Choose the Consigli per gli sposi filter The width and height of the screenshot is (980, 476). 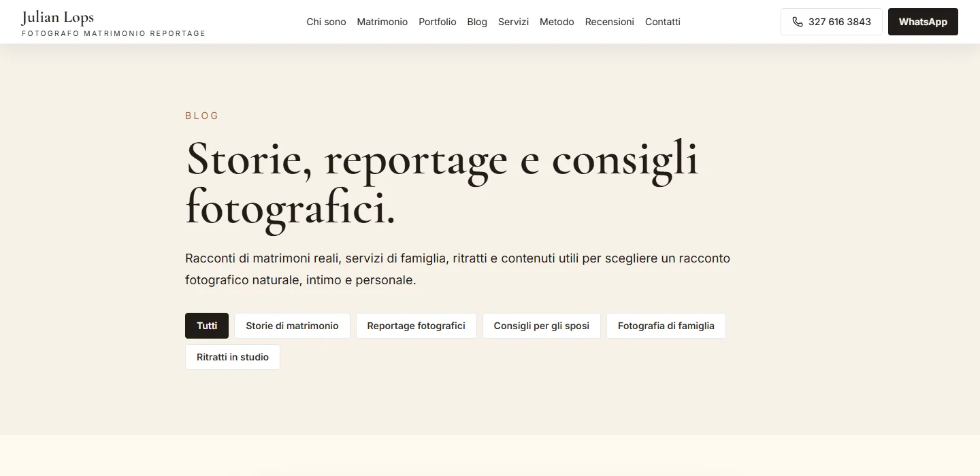click(542, 326)
